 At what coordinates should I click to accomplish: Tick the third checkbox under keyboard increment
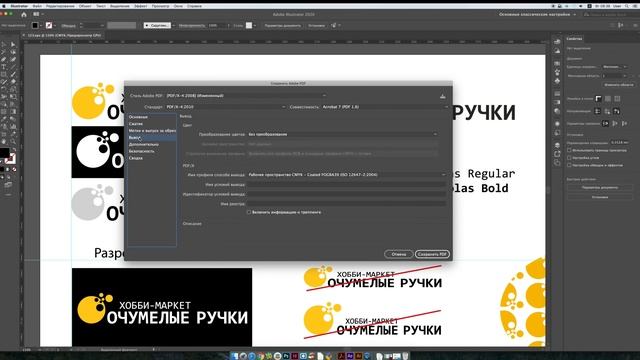click(x=569, y=165)
